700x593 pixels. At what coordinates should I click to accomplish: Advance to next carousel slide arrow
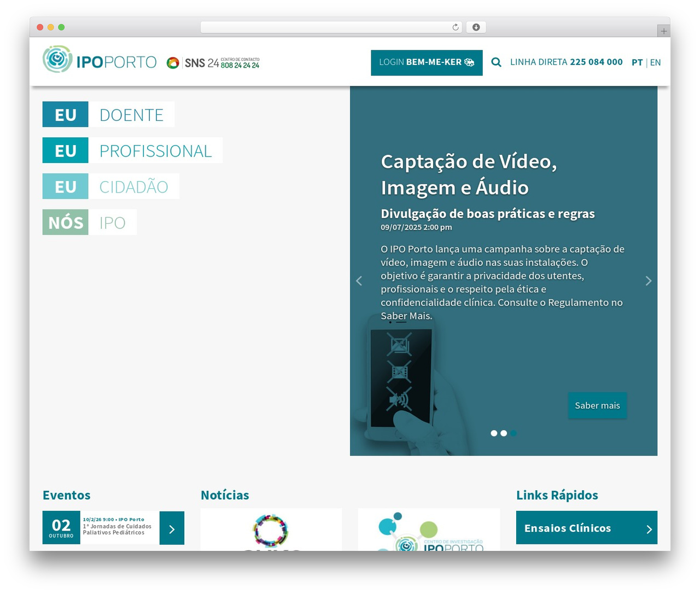[x=648, y=281]
